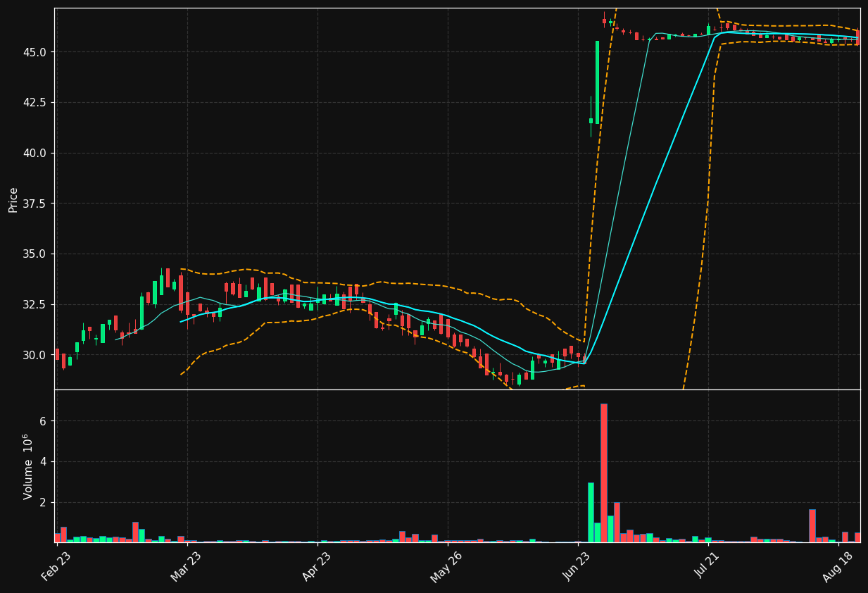Select the 35.0 price tick label

(35, 254)
